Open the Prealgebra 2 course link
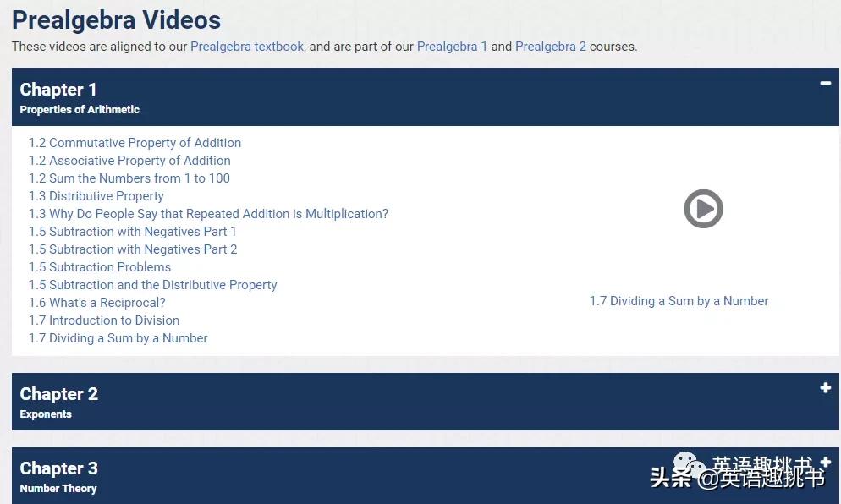This screenshot has width=841, height=504. 550,47
